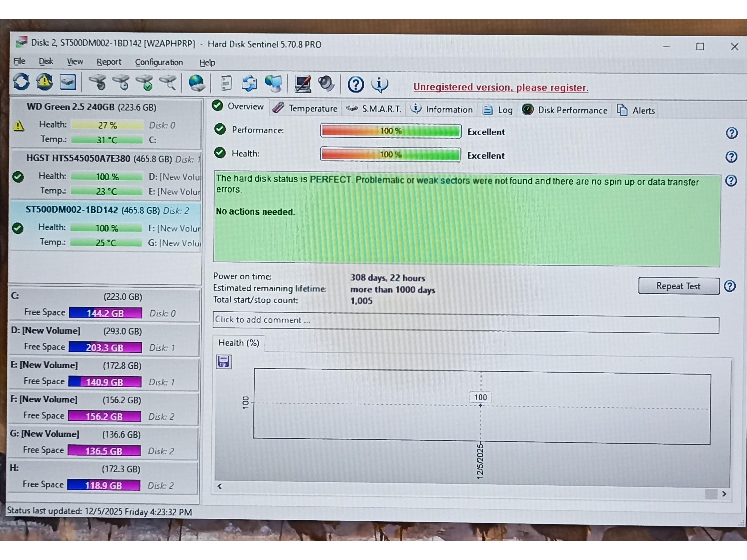Open the blue question mark help toolbar icon

356,84
